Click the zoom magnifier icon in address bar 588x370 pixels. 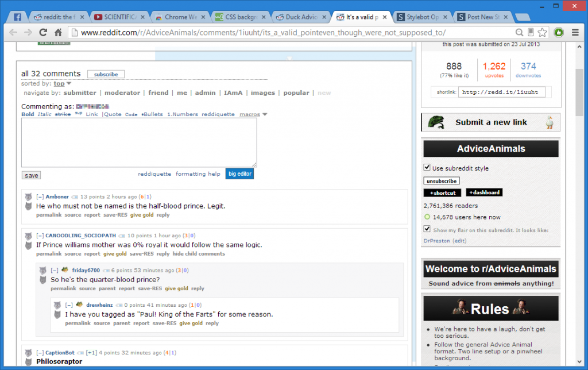519,33
